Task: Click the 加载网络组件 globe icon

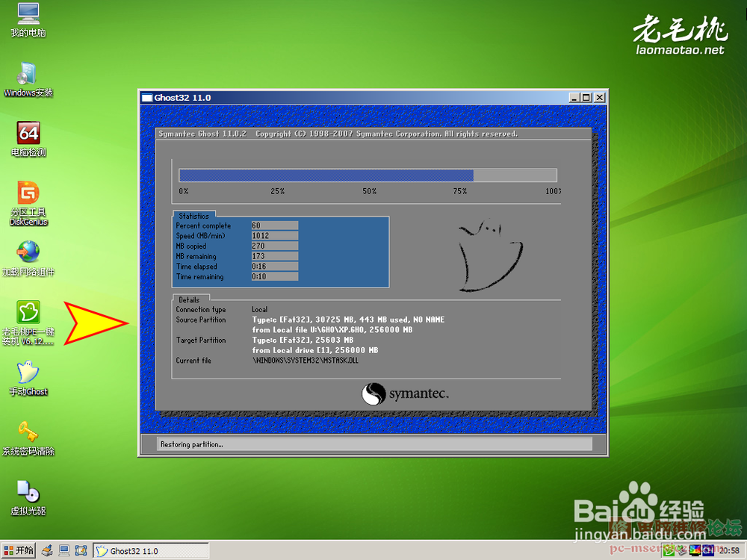Action: click(28, 258)
